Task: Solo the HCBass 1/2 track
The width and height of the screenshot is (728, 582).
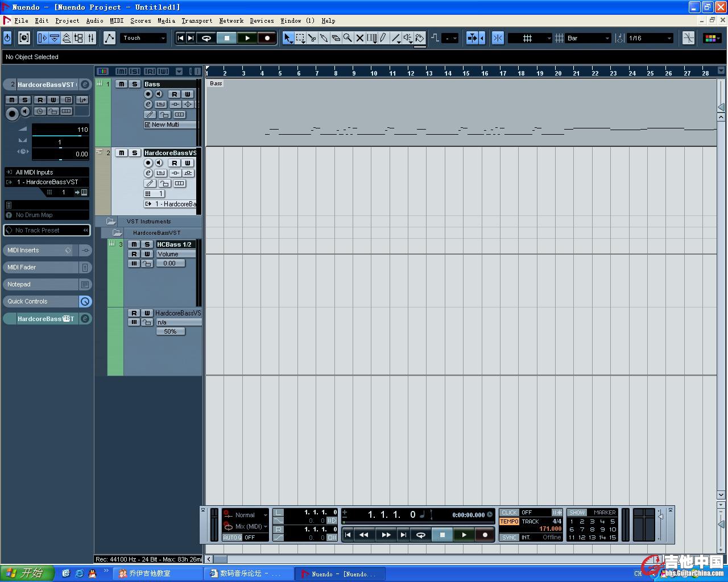Action: click(147, 244)
